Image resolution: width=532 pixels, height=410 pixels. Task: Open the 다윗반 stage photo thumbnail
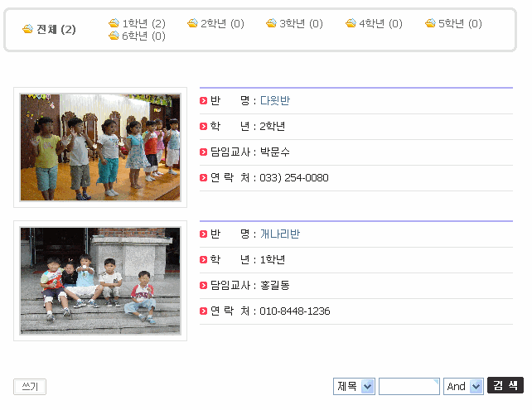click(x=100, y=147)
